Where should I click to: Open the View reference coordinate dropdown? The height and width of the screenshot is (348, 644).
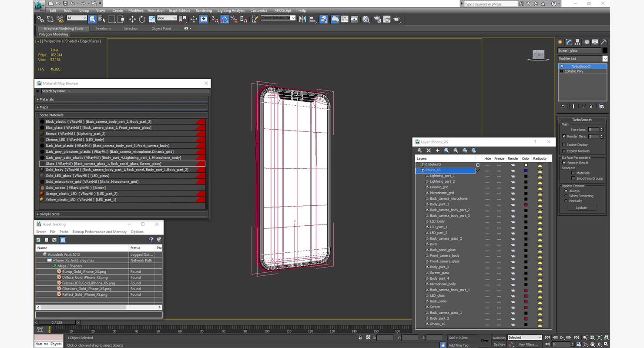coord(167,18)
